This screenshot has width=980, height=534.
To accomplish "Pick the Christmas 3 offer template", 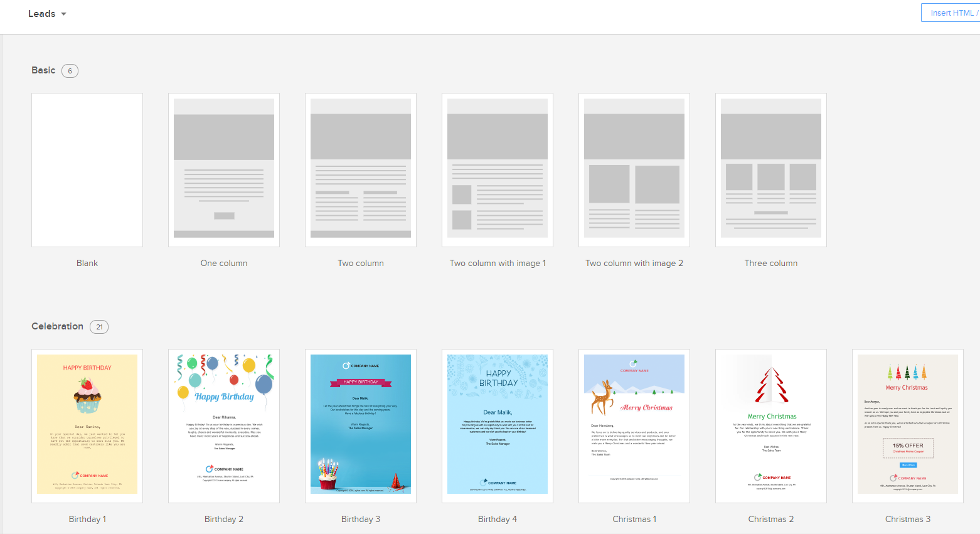I will tap(908, 426).
